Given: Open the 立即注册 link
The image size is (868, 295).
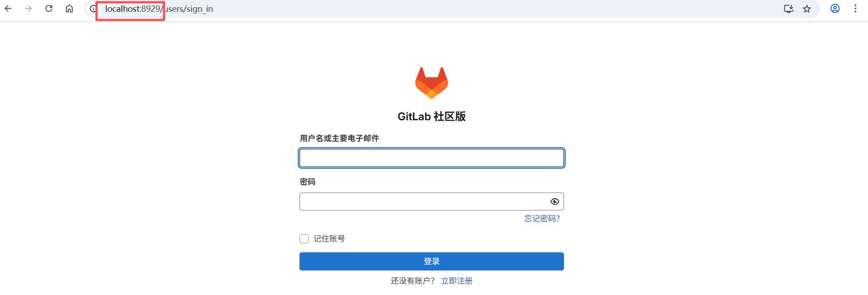Looking at the screenshot, I should pos(457,281).
